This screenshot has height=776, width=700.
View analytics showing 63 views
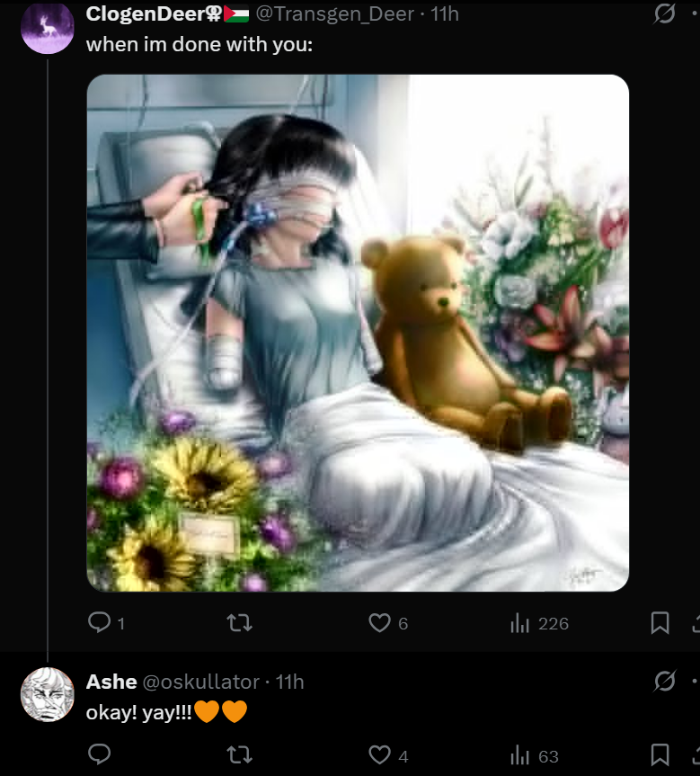[x=535, y=755]
